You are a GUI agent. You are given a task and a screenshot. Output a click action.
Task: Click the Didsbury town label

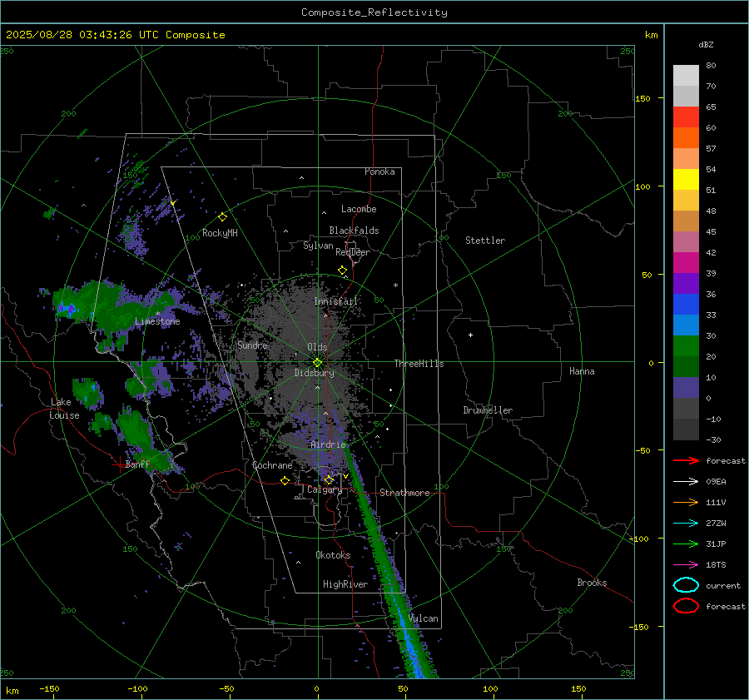pyautogui.click(x=314, y=373)
